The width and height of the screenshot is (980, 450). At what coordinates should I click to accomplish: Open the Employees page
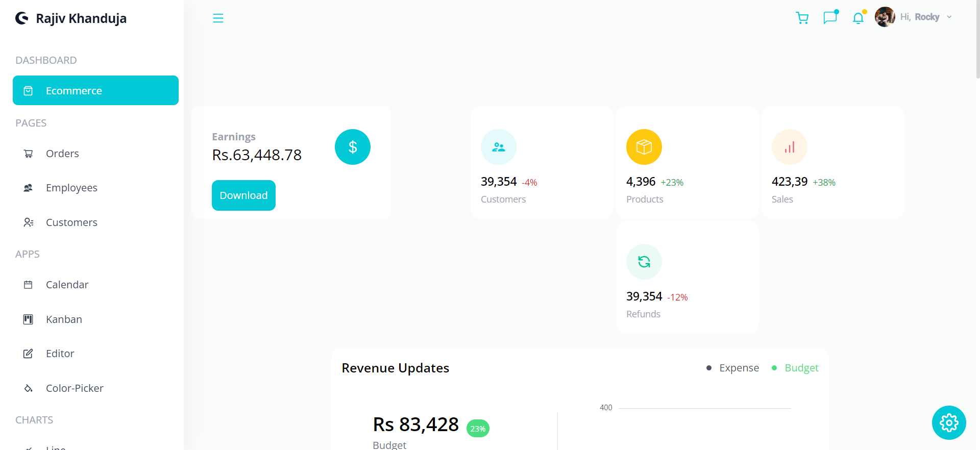click(95, 188)
